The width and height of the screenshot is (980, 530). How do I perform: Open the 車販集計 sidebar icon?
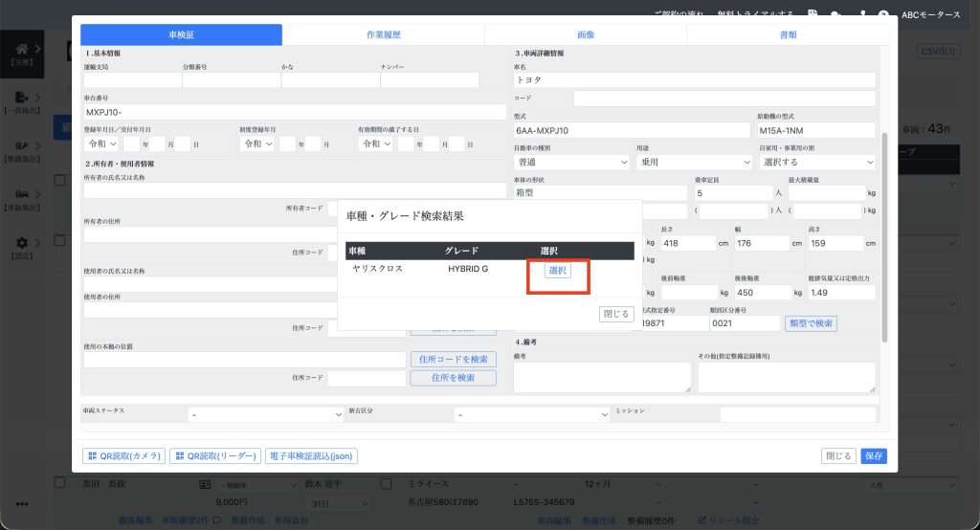22,195
